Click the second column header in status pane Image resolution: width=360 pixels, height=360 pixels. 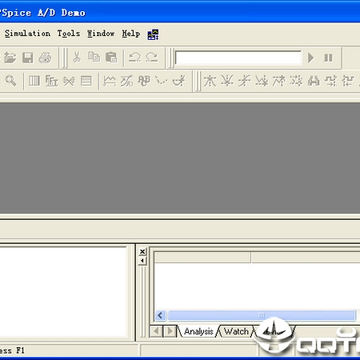click(x=305, y=257)
